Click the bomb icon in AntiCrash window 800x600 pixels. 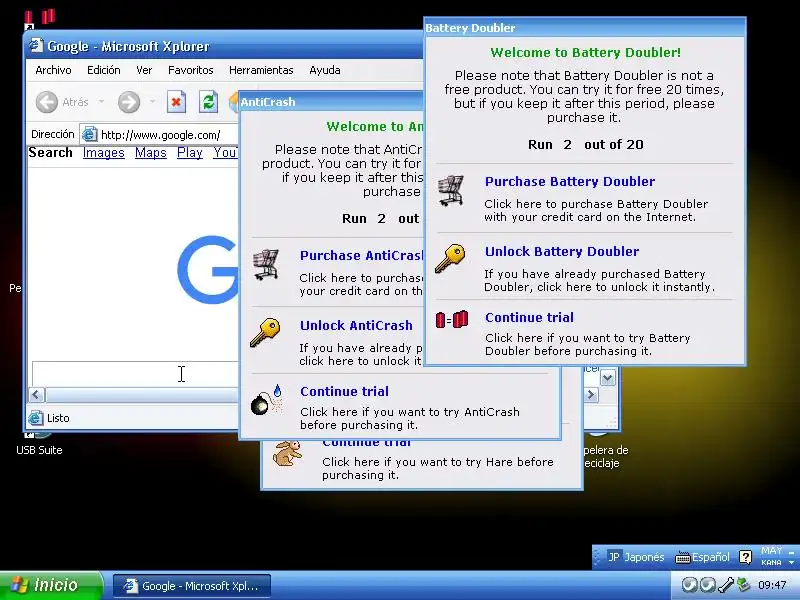click(266, 400)
